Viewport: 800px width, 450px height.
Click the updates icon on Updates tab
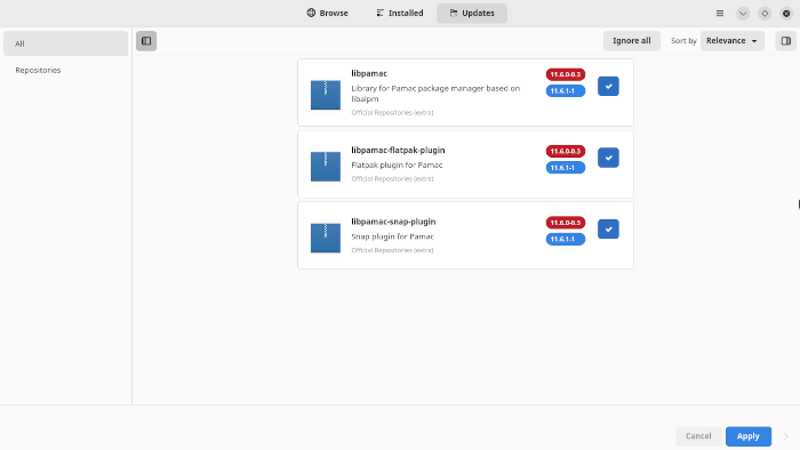(454, 13)
